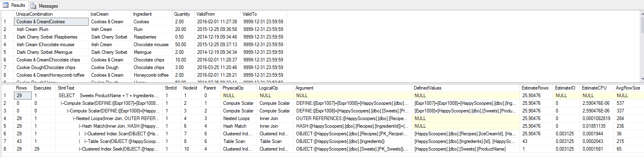Click the NodeId column header
This screenshot has width=644, height=157.
click(191, 88)
